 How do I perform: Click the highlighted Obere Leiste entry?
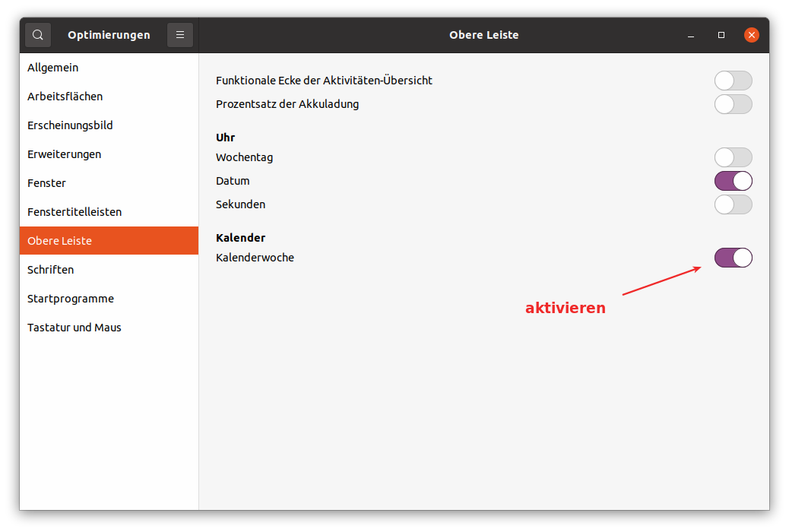click(x=59, y=241)
